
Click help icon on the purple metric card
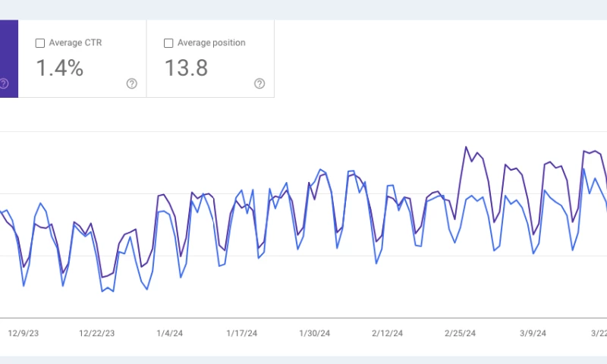tap(4, 83)
